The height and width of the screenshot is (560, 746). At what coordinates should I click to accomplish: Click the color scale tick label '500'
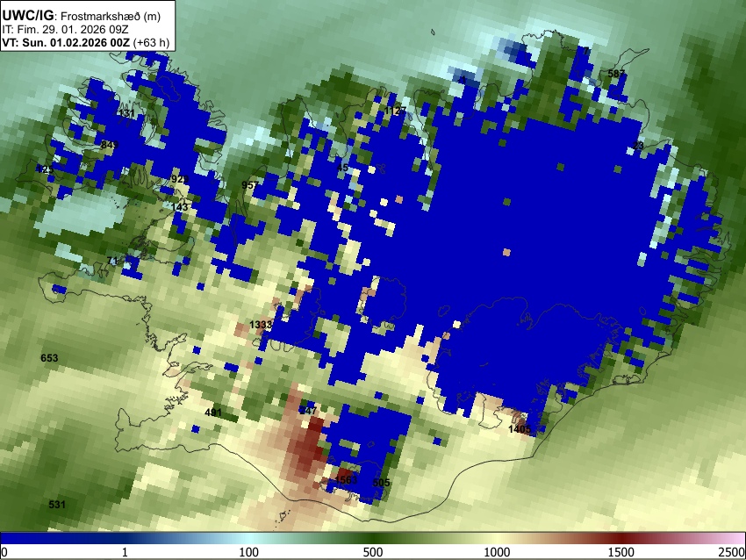[373, 552]
